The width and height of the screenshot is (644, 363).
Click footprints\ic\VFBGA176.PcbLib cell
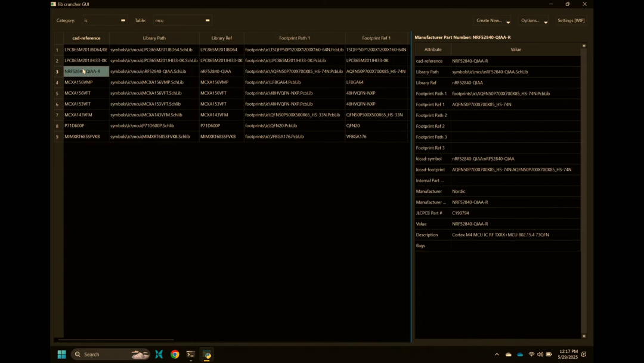pos(295,137)
